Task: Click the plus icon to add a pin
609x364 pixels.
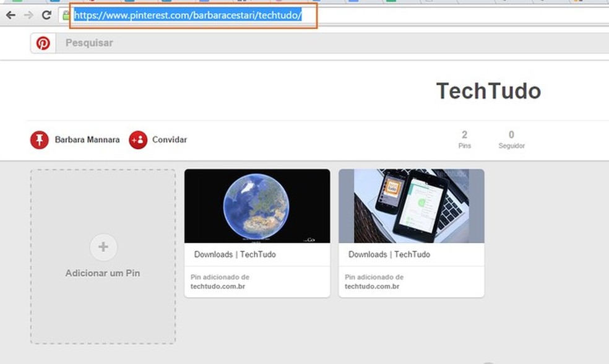Action: 103,247
